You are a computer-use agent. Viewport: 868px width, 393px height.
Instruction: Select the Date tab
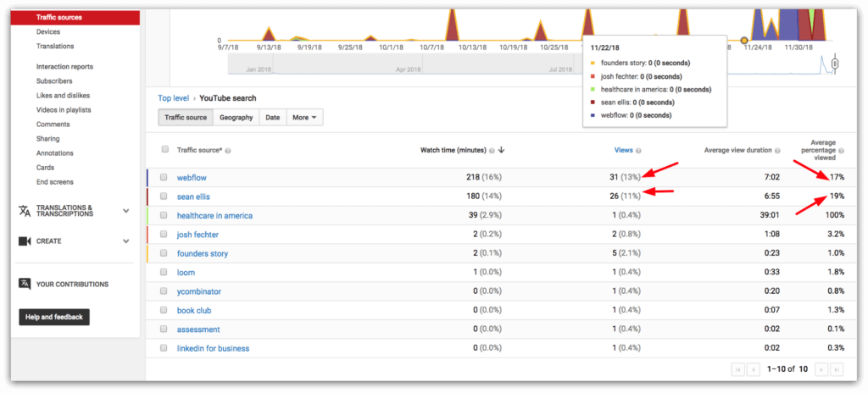[x=273, y=118]
